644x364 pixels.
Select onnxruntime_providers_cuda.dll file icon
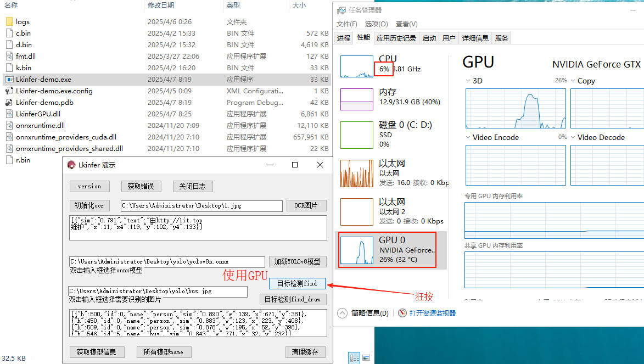(9, 137)
